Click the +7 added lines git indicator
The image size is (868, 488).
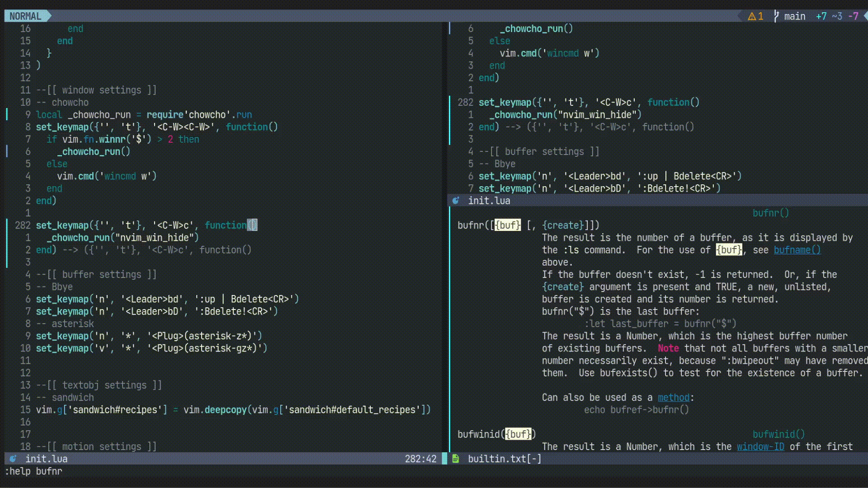click(x=821, y=16)
